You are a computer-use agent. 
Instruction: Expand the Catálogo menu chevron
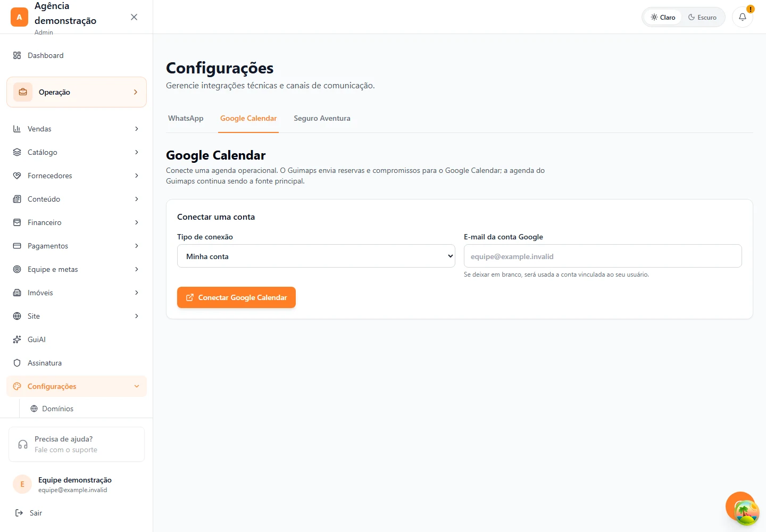click(x=137, y=152)
